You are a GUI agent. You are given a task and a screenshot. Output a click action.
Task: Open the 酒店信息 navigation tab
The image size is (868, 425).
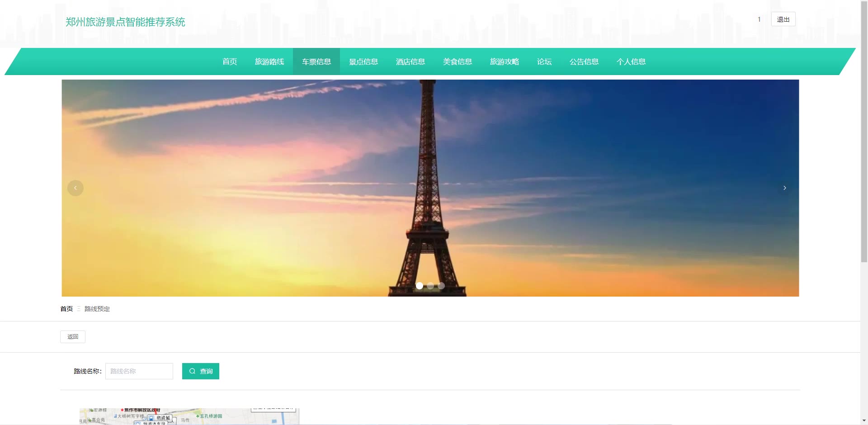point(410,61)
